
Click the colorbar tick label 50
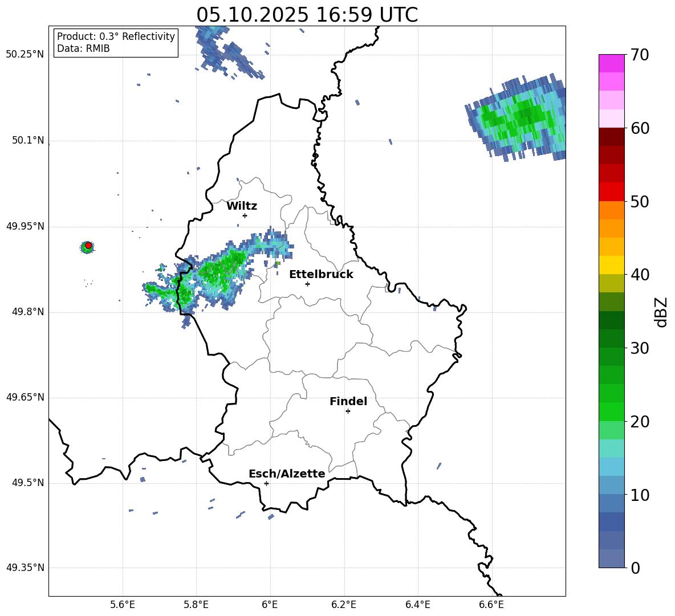(x=640, y=202)
